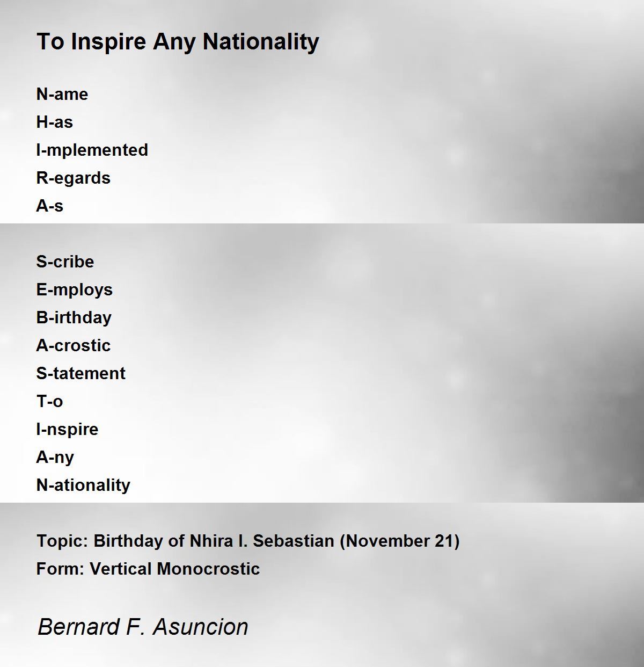Click the T-o line

point(50,401)
